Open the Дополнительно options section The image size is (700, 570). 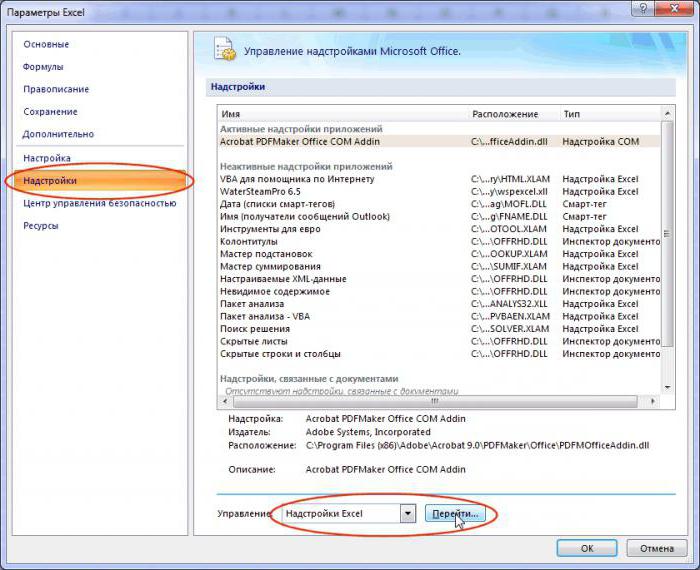pos(58,134)
